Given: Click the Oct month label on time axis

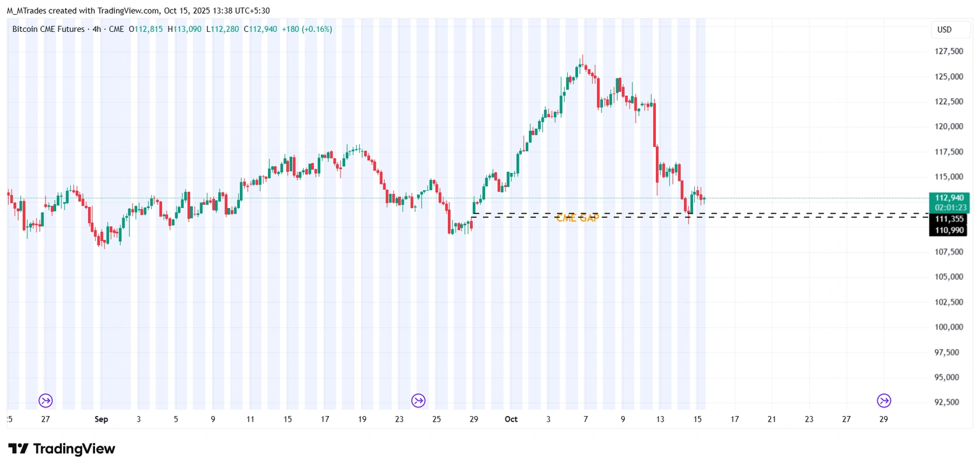Looking at the screenshot, I should (510, 419).
